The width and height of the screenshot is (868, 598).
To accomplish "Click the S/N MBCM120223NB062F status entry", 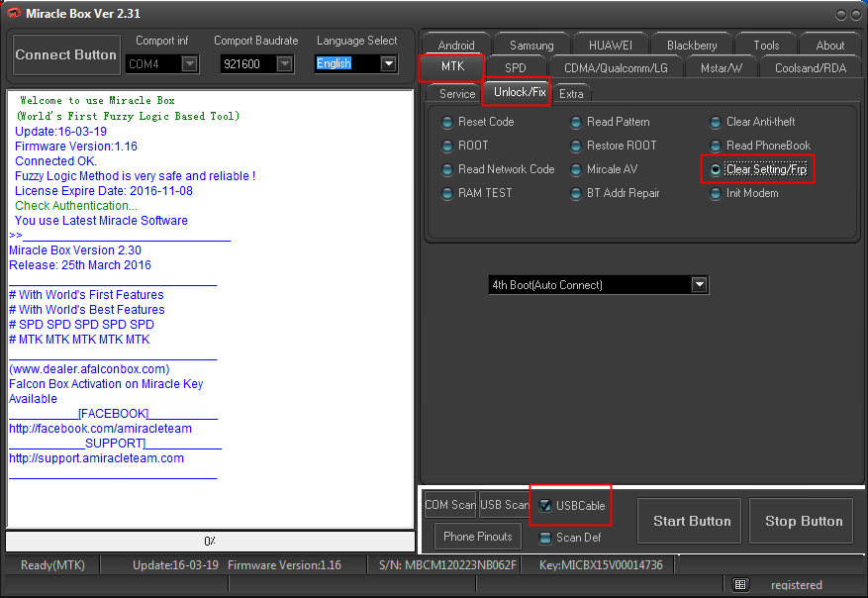I will tap(447, 565).
